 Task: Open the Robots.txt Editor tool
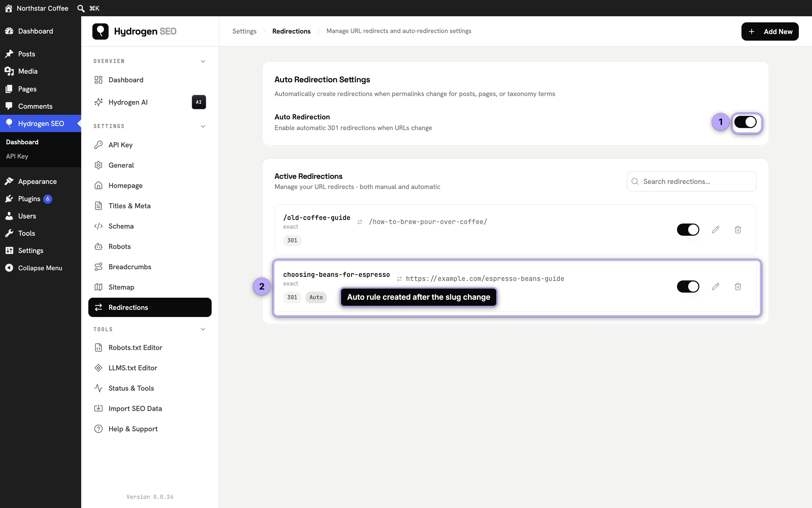click(x=150, y=347)
